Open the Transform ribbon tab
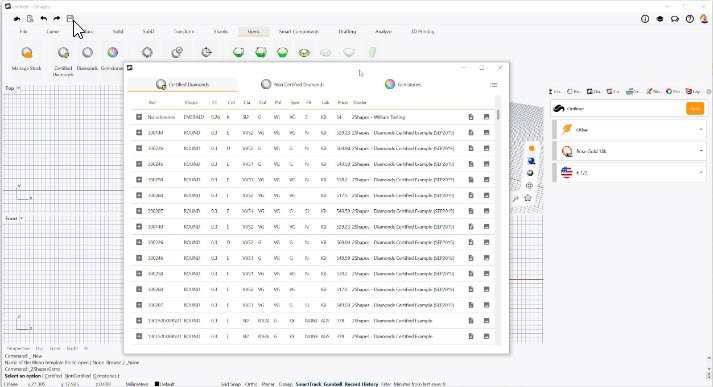This screenshot has height=387, width=713. 184,31
